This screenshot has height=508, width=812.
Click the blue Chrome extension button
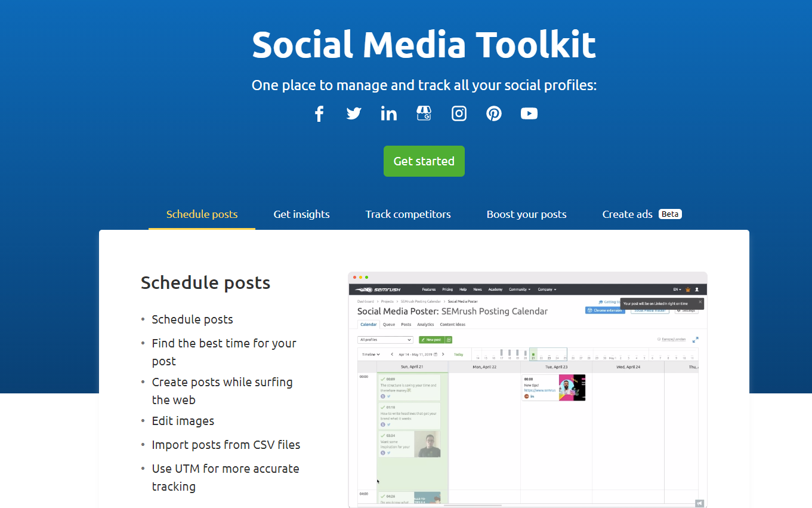click(x=605, y=310)
